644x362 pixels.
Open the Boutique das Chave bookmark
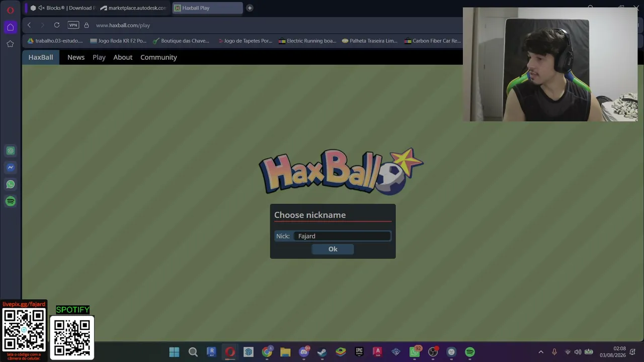181,41
